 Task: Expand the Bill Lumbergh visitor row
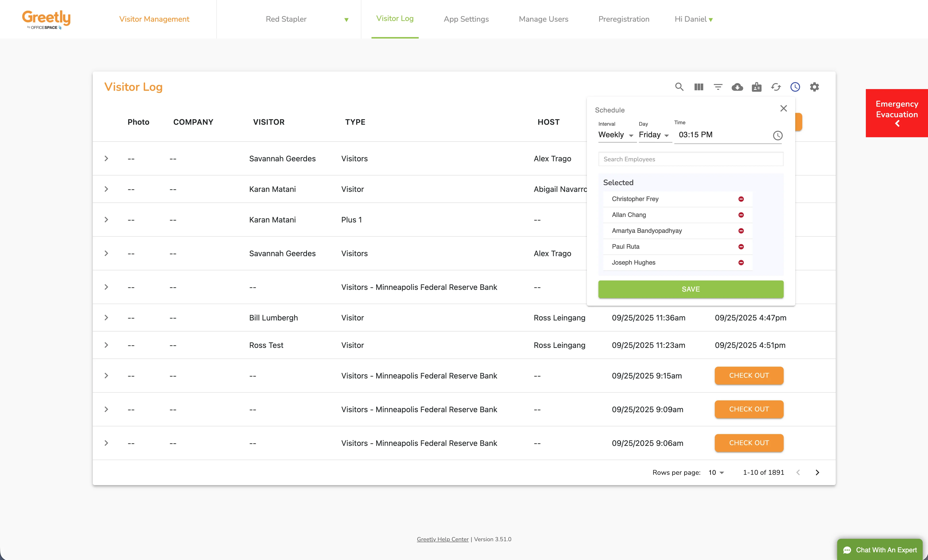tap(106, 318)
